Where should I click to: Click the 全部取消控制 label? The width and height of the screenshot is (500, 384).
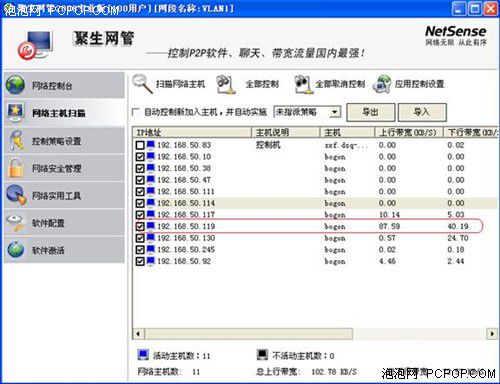click(x=340, y=84)
